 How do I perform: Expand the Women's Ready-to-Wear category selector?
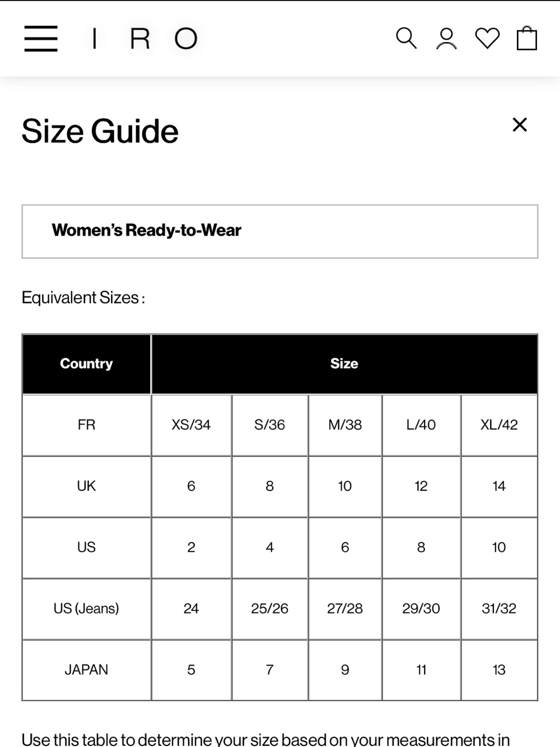click(x=280, y=231)
